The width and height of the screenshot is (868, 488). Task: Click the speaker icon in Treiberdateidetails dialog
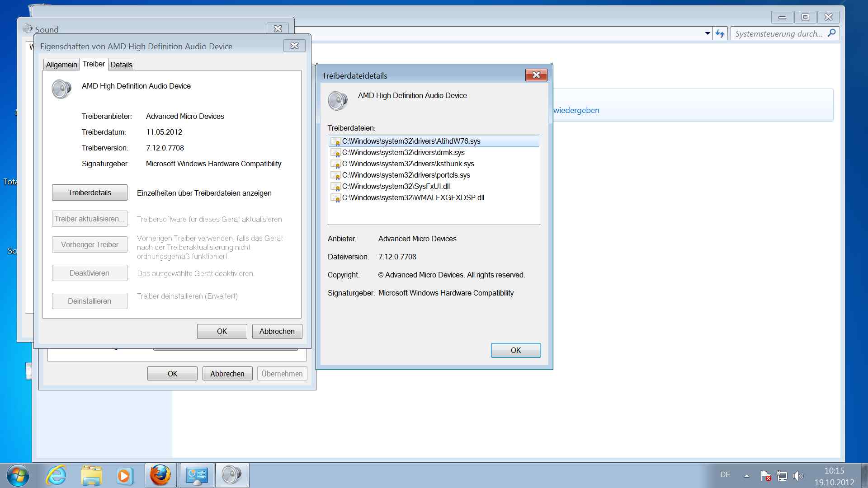coord(338,100)
